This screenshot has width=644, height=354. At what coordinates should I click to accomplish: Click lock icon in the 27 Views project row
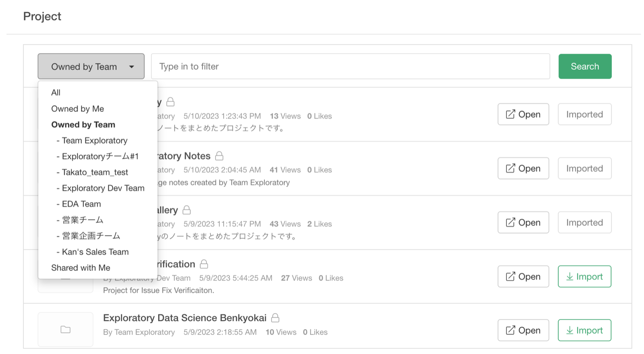pyautogui.click(x=204, y=264)
